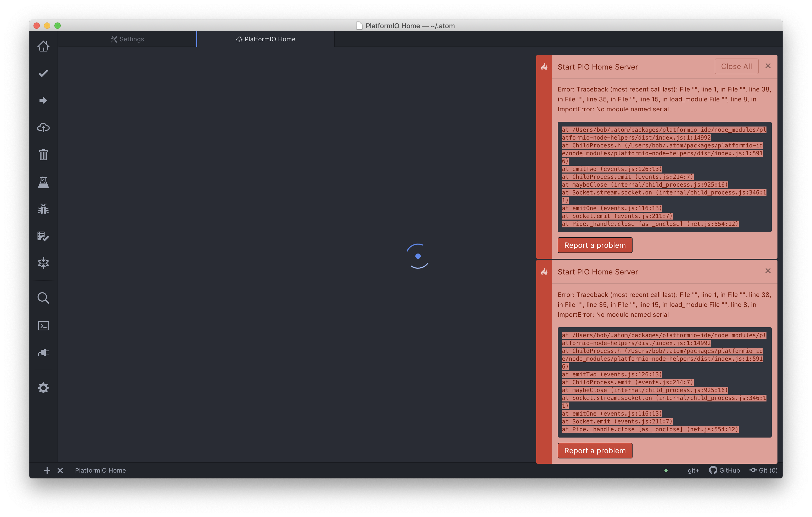The width and height of the screenshot is (812, 517).
Task: Start remote upload with the cloud icon
Action: (x=43, y=127)
